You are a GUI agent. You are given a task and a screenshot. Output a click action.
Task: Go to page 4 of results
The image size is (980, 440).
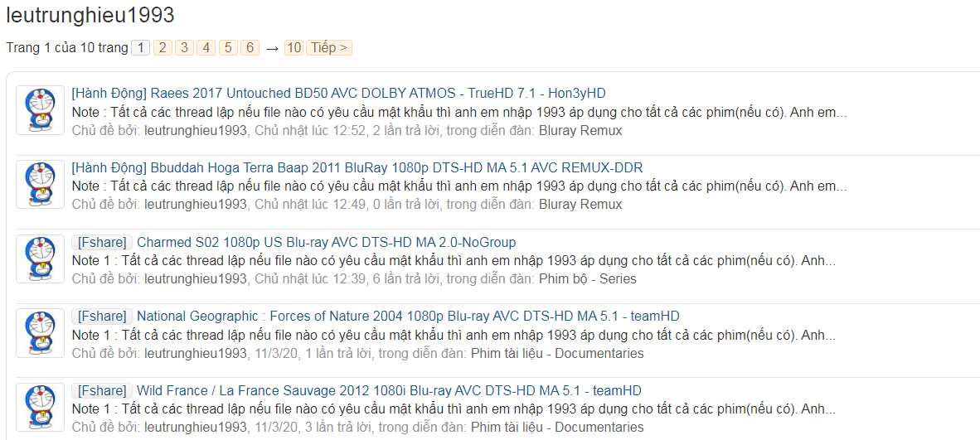pos(206,47)
